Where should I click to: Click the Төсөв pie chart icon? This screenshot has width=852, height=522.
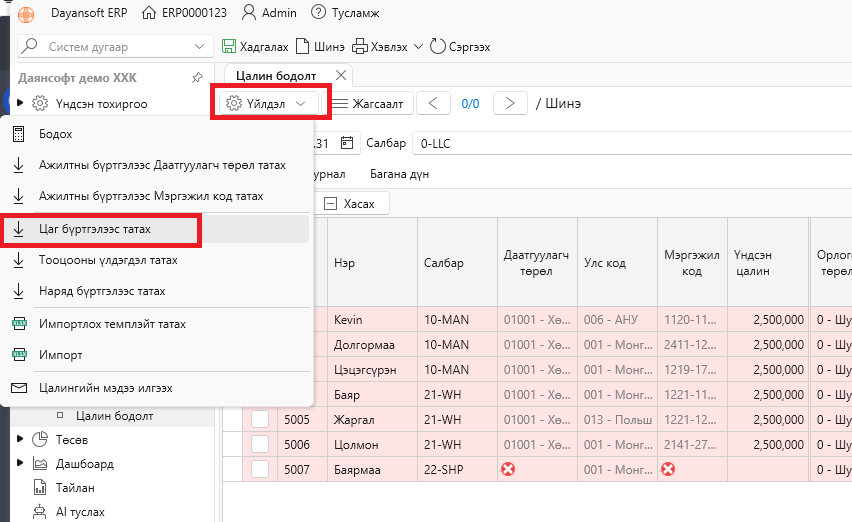coord(40,439)
